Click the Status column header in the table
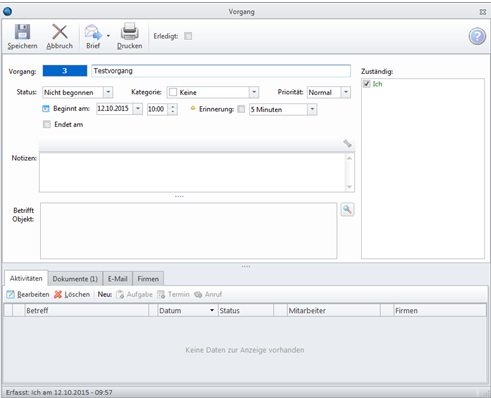The height and width of the screenshot is (398, 491). click(246, 311)
